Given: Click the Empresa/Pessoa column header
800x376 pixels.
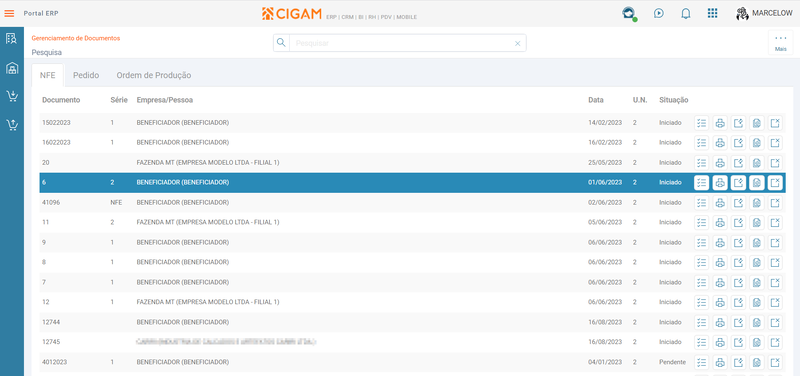Looking at the screenshot, I should click(165, 100).
